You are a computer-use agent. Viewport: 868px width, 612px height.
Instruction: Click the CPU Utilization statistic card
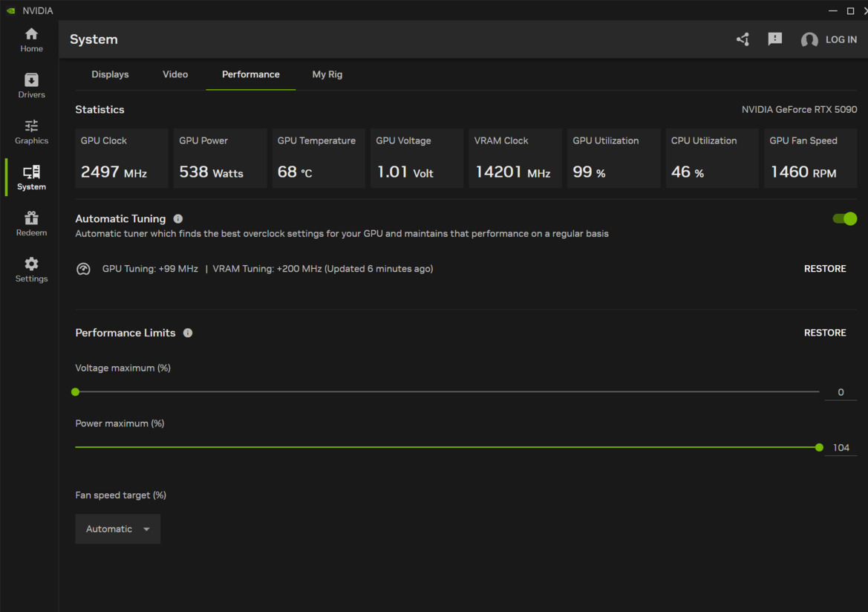pyautogui.click(x=712, y=158)
